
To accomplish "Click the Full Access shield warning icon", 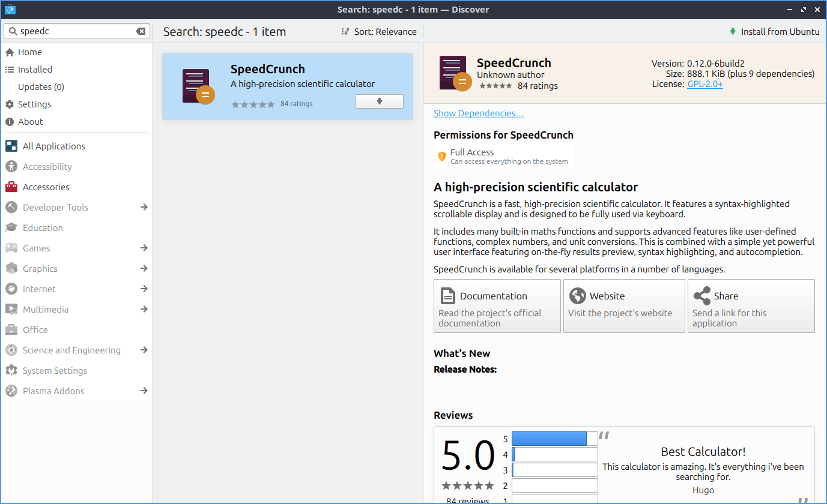I will pos(442,157).
